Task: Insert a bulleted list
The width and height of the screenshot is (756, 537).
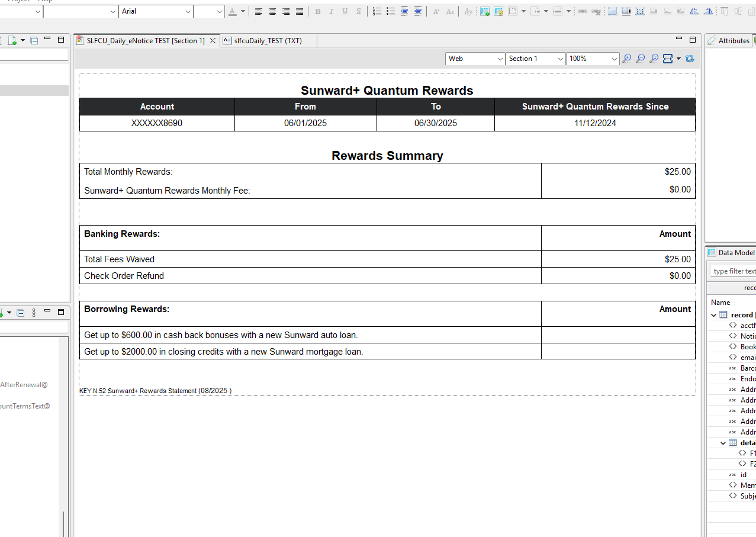Action: pyautogui.click(x=391, y=11)
